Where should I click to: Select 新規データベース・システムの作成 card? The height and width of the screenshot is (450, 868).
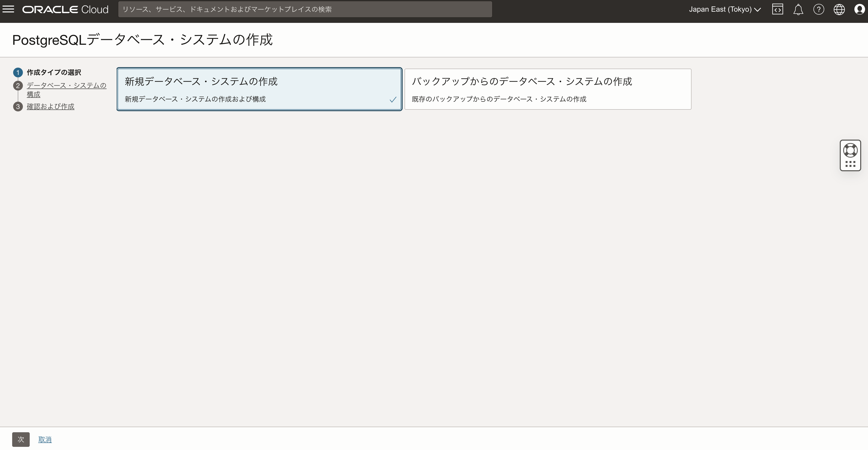259,89
